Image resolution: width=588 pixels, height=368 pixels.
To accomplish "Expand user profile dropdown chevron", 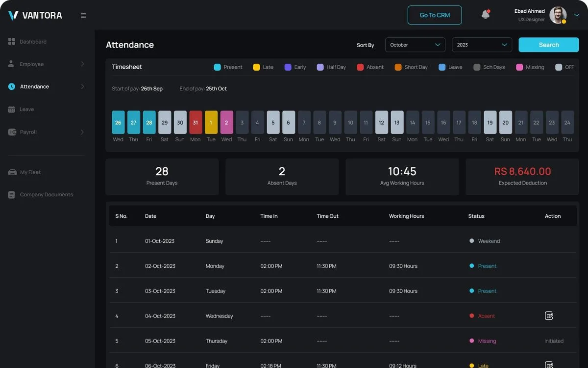I will 576,15.
